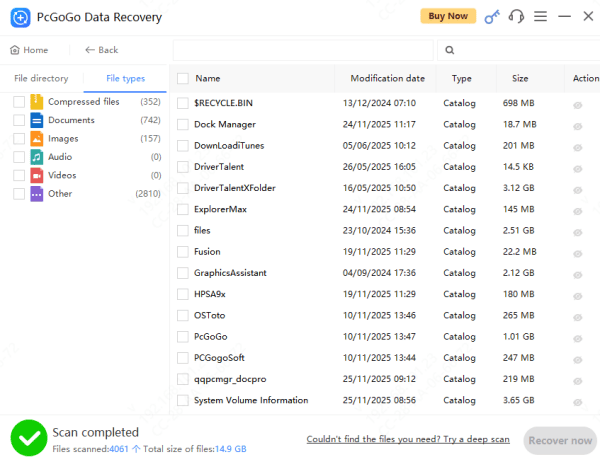Open headset customer support icon

[x=516, y=16]
